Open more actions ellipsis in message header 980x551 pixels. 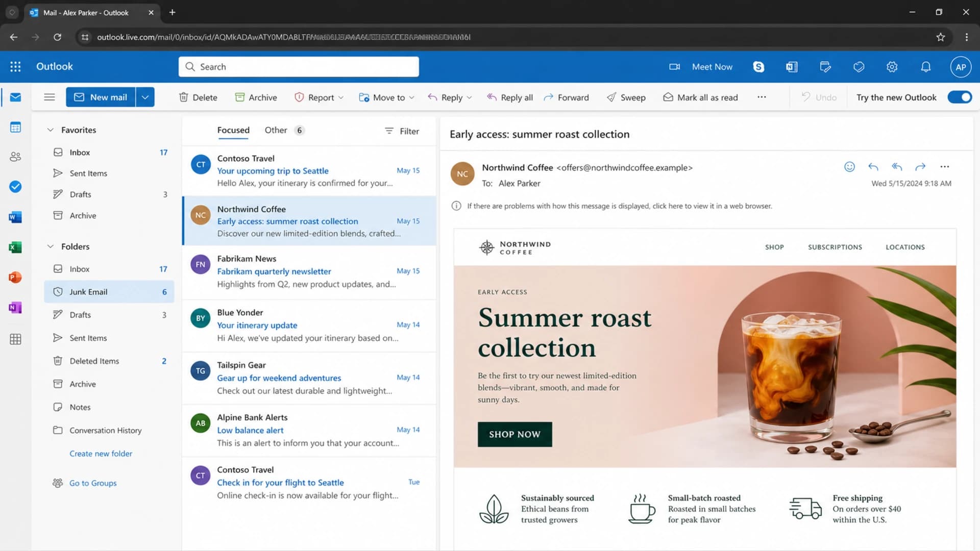tap(945, 167)
